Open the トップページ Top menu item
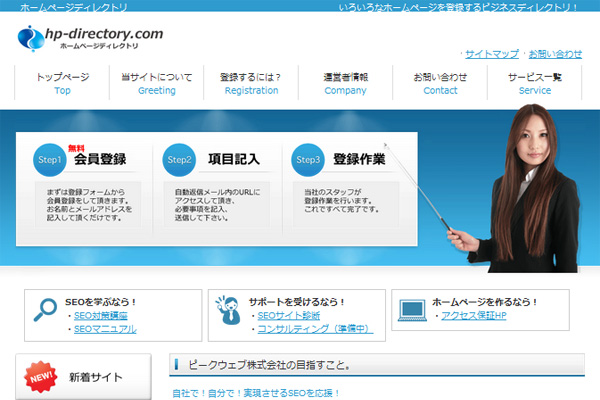 (62, 83)
